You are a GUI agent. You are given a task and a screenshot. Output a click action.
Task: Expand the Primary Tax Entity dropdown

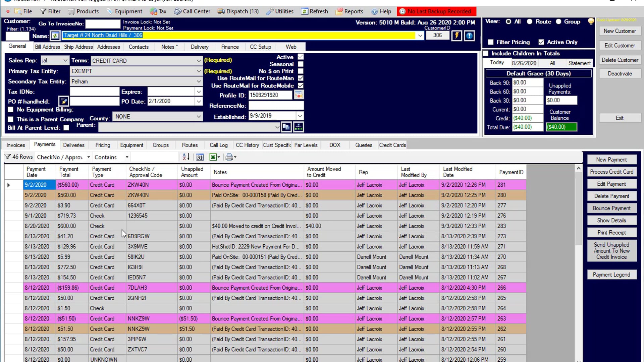click(x=199, y=71)
